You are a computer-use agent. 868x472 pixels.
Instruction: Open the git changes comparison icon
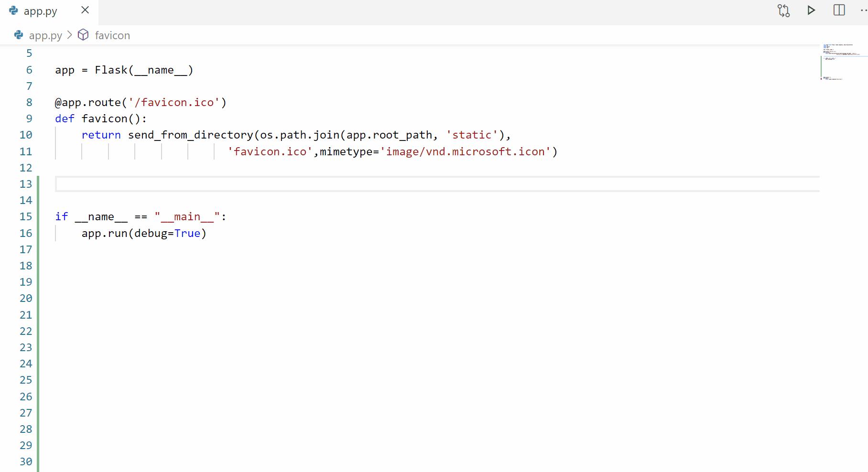pyautogui.click(x=784, y=10)
